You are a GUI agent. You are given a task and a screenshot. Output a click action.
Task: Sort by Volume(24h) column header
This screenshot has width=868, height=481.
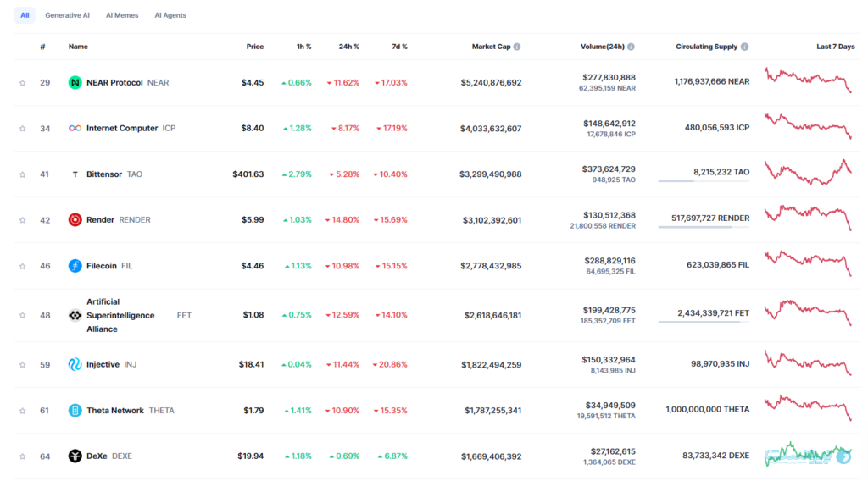[x=603, y=47]
